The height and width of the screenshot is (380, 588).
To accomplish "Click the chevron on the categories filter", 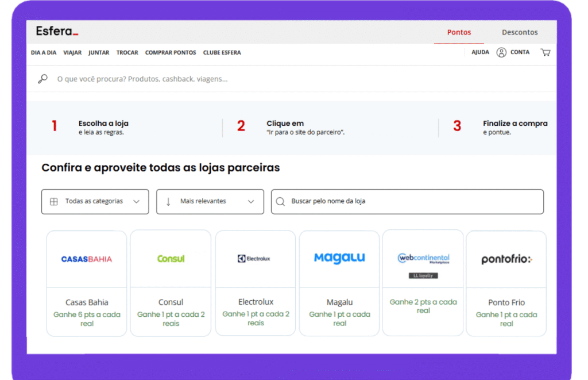I will [x=137, y=201].
